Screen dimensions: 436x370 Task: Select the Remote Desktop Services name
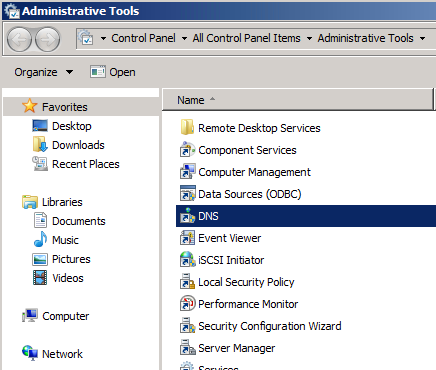(x=259, y=128)
